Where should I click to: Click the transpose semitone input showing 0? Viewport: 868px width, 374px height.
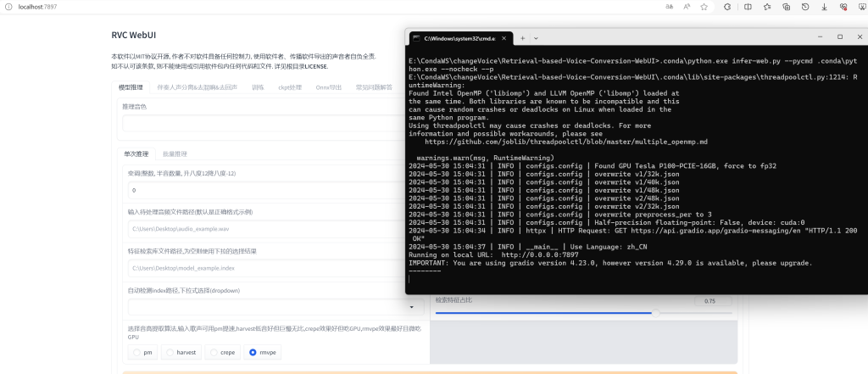click(267, 190)
